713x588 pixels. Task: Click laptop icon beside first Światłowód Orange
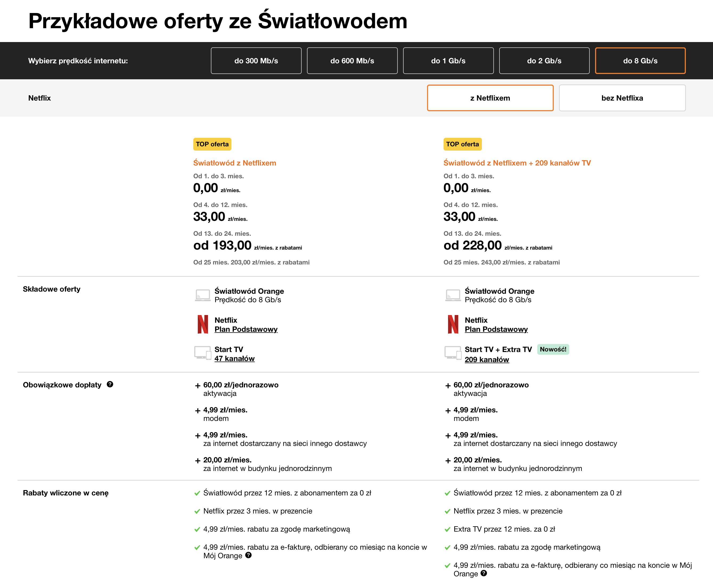203,295
